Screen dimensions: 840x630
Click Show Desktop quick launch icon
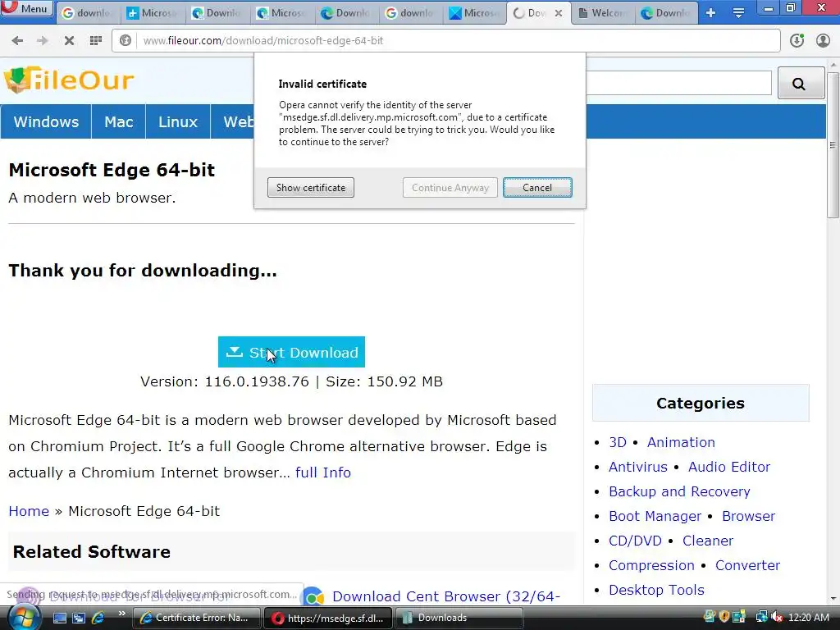coord(60,618)
